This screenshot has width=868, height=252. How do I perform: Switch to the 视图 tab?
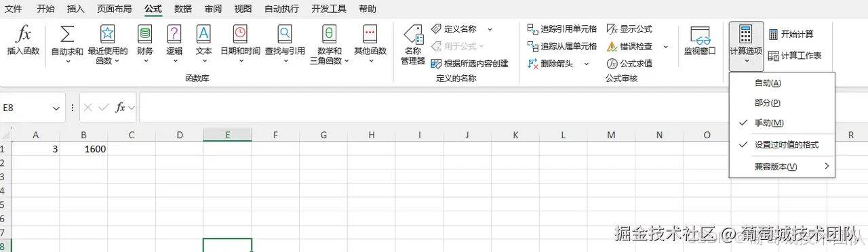pyautogui.click(x=243, y=9)
